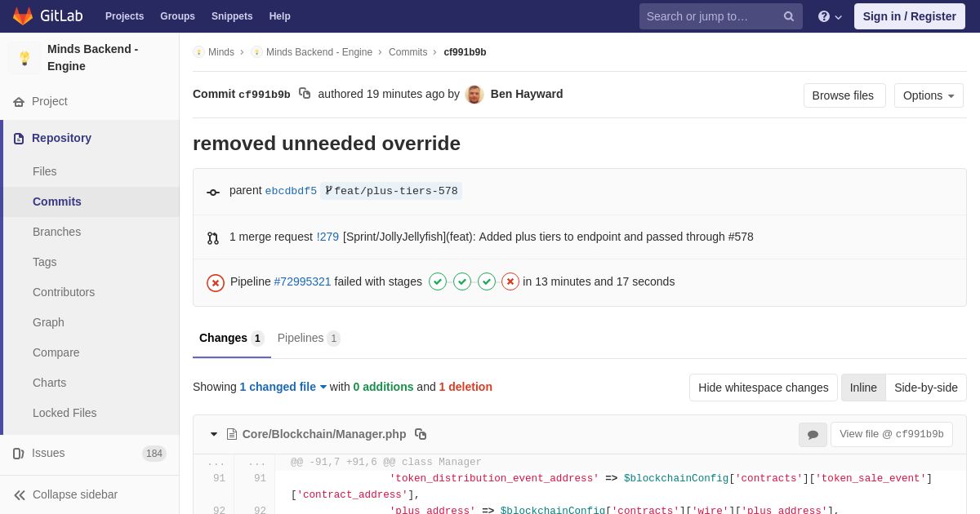Copy the commit SHA with the clipboard icon
980x514 pixels.
pyautogui.click(x=305, y=94)
